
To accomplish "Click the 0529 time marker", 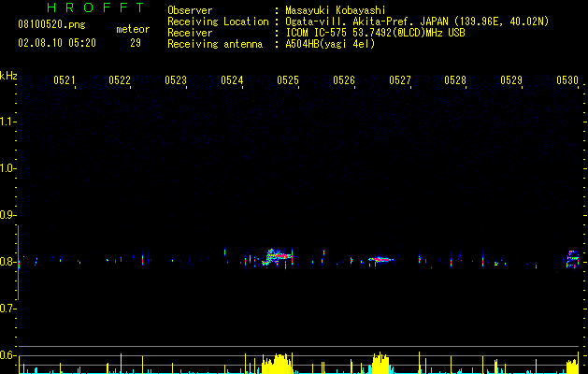I will (x=511, y=80).
